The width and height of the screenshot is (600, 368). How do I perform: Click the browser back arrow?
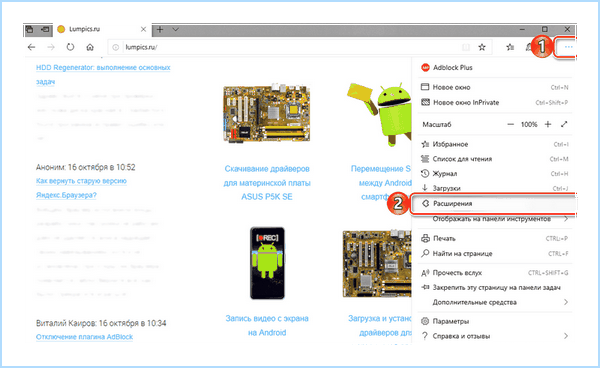[x=31, y=47]
